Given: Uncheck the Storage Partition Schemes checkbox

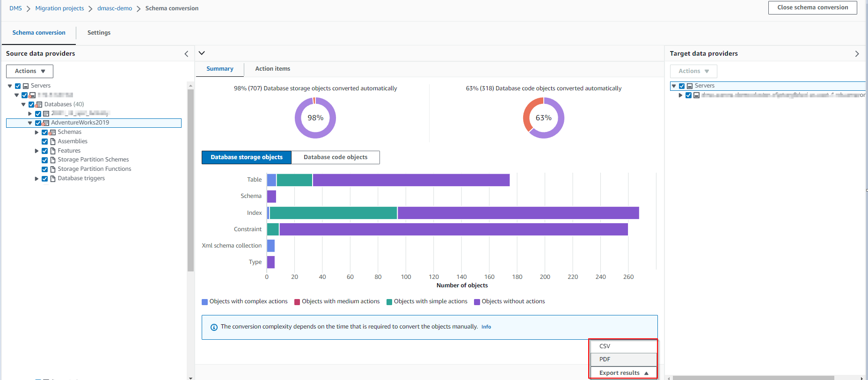Looking at the screenshot, I should click(x=44, y=160).
